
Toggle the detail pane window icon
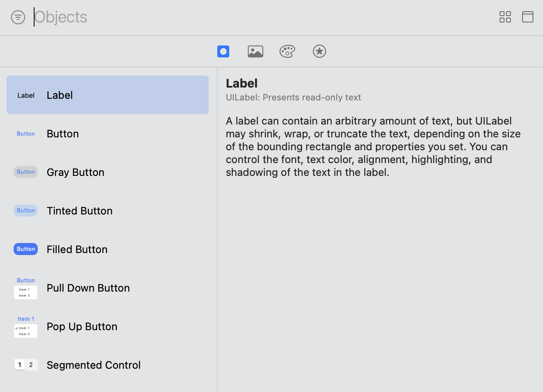527,17
